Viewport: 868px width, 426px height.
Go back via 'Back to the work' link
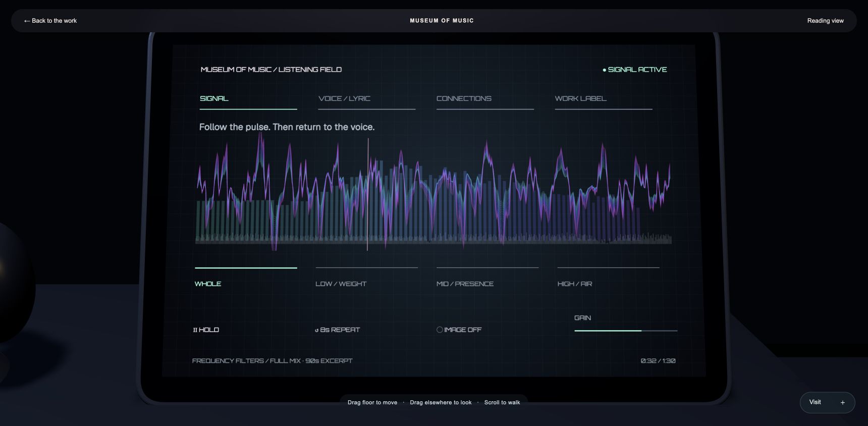tap(50, 21)
